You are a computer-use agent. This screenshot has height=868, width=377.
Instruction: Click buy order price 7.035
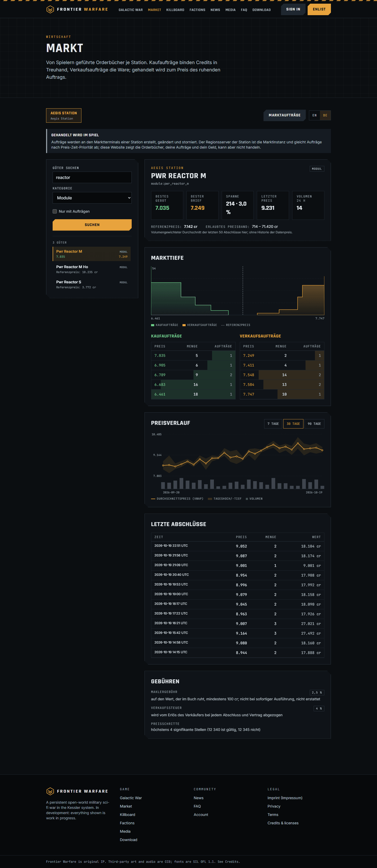coord(160,356)
